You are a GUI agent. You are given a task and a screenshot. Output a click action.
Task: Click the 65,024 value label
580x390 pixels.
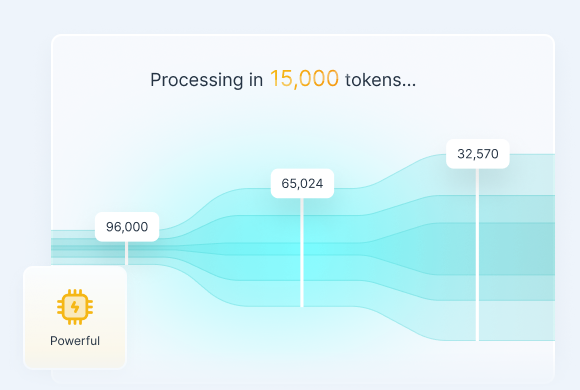tap(302, 184)
